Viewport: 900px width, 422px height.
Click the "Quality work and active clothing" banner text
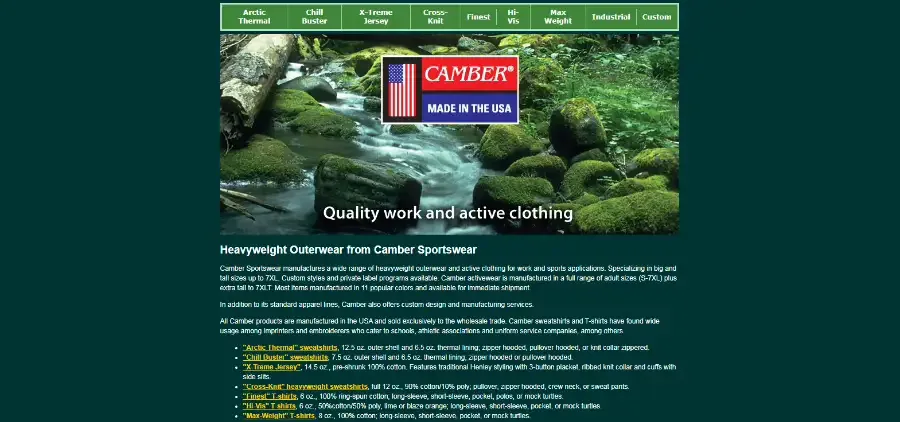coord(448,214)
